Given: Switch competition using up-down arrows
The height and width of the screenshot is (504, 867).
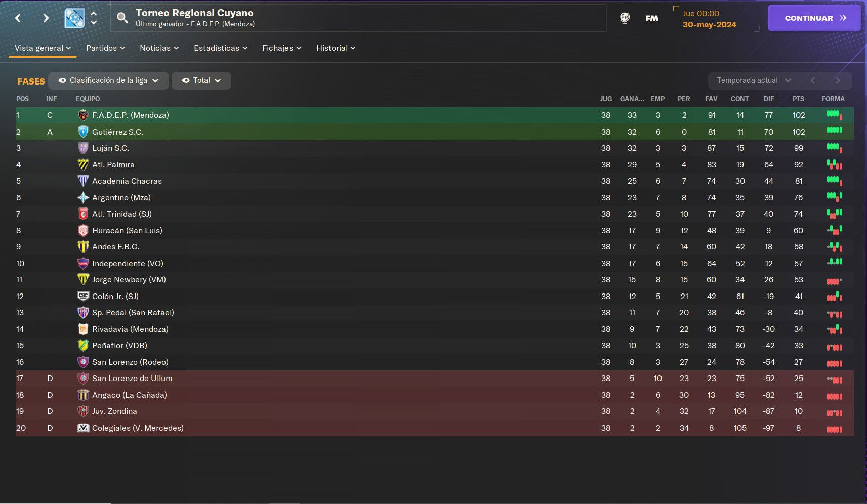Looking at the screenshot, I should tap(94, 18).
